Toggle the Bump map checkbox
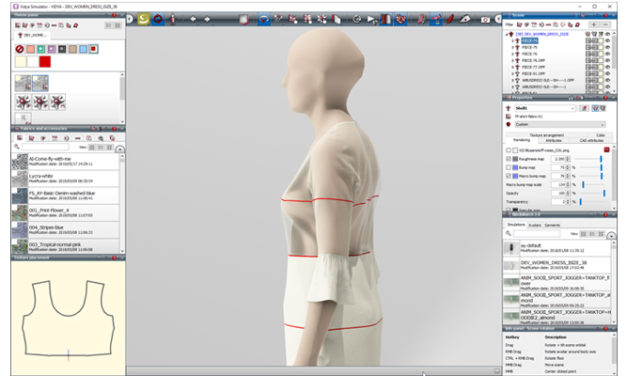The height and width of the screenshot is (376, 627). 508,168
